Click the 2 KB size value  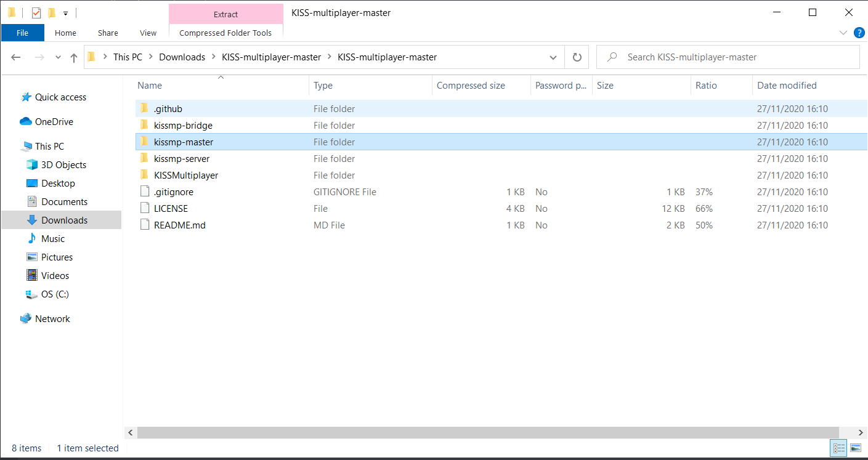tap(676, 225)
